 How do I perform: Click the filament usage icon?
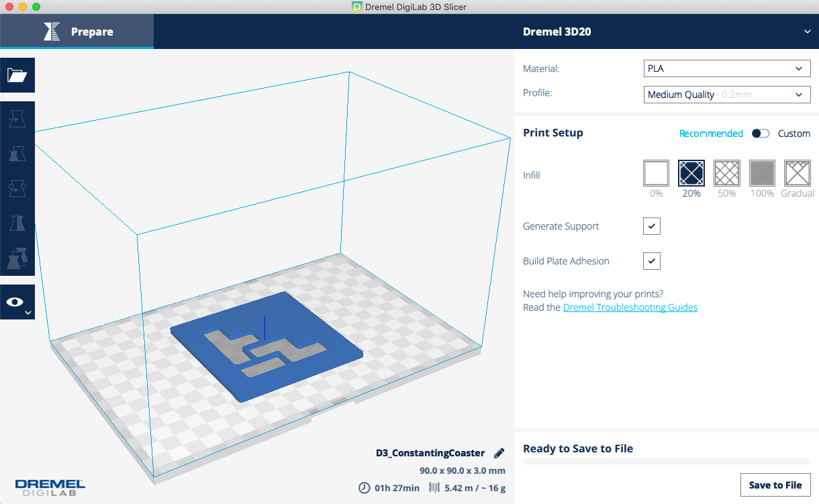(434, 488)
